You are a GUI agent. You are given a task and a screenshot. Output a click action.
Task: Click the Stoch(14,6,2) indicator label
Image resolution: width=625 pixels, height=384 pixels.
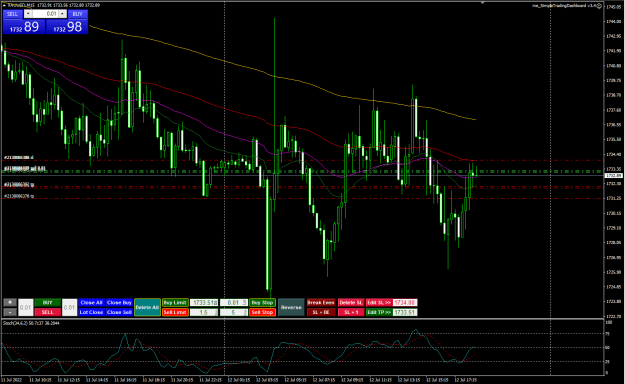(x=31, y=323)
